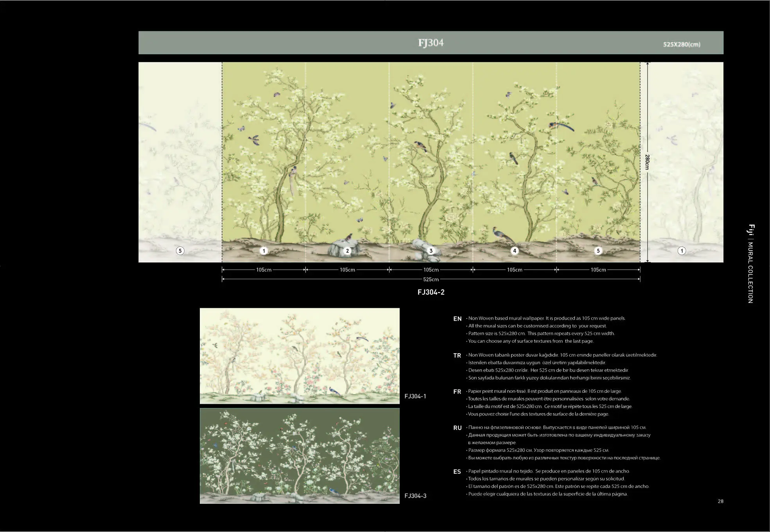
Task: Click the FJ304-2 caption below mural
Action: point(431,292)
